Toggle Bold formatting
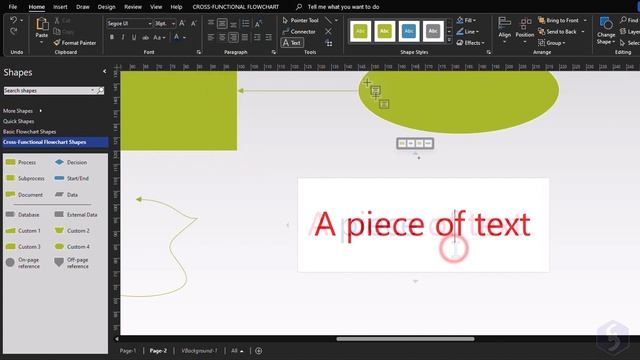 pyautogui.click(x=112, y=37)
